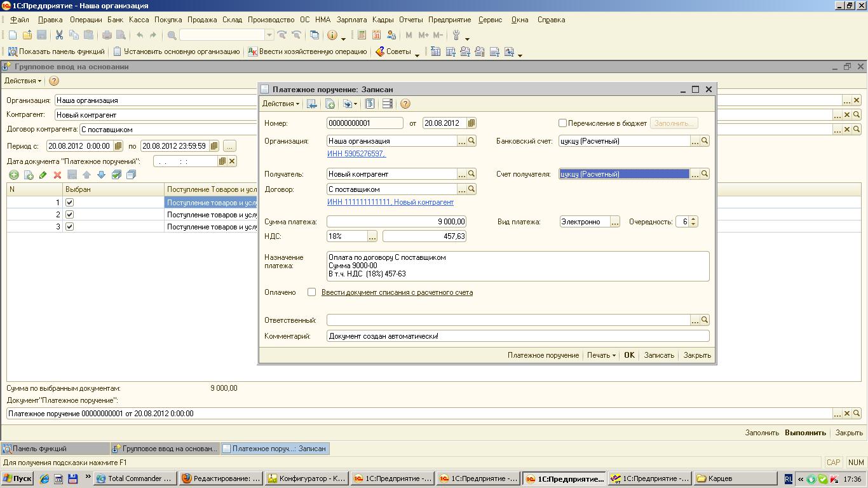This screenshot has height=488, width=868.
Task: Open the Банк menu
Action: click(115, 20)
